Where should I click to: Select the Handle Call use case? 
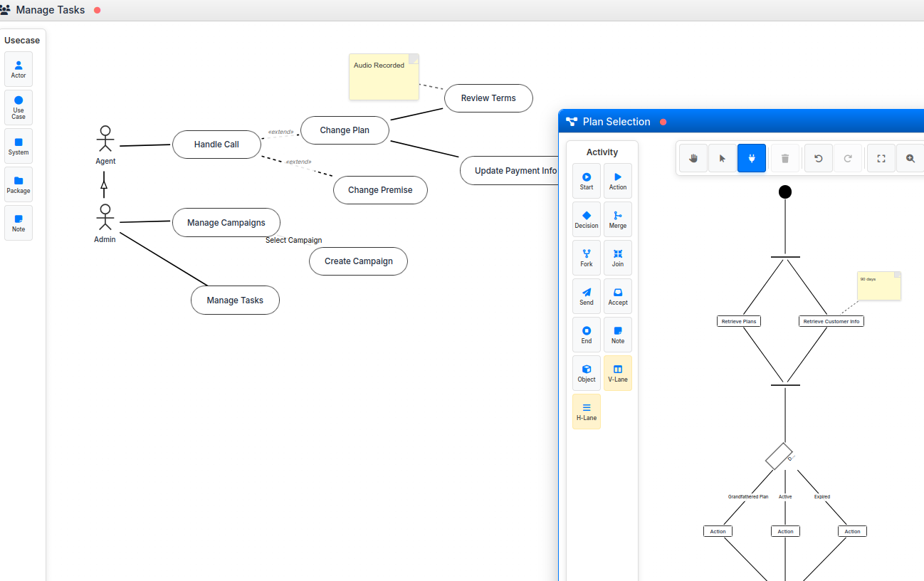[216, 145]
